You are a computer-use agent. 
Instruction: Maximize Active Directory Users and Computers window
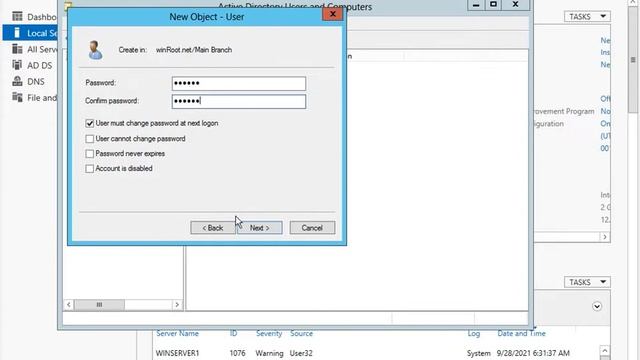(493, 5)
